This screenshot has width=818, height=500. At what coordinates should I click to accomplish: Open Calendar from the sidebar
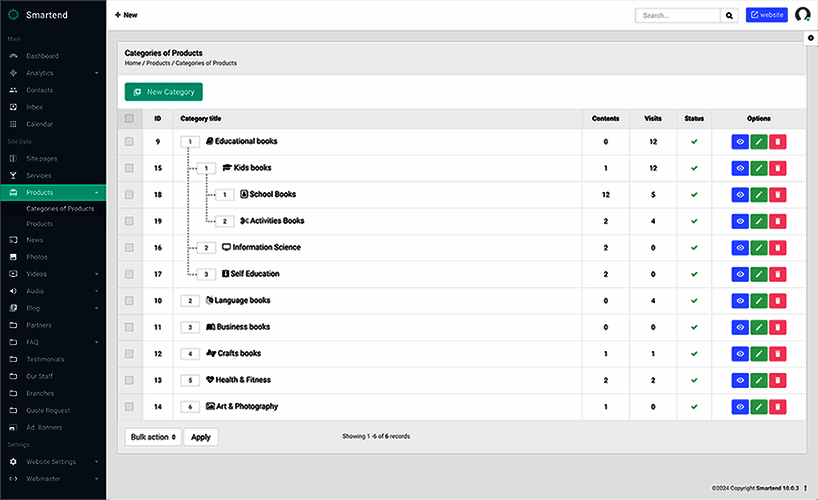pos(40,124)
